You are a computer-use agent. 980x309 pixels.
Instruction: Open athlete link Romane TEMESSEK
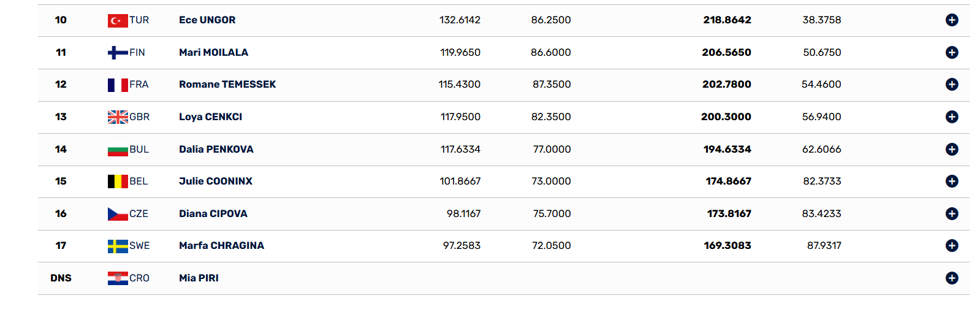[227, 84]
